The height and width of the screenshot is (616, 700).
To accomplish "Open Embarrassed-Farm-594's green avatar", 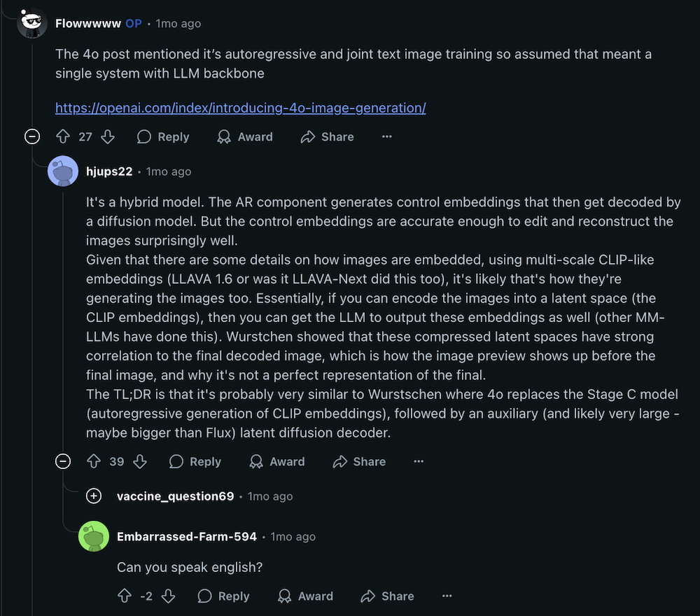I will [x=94, y=536].
